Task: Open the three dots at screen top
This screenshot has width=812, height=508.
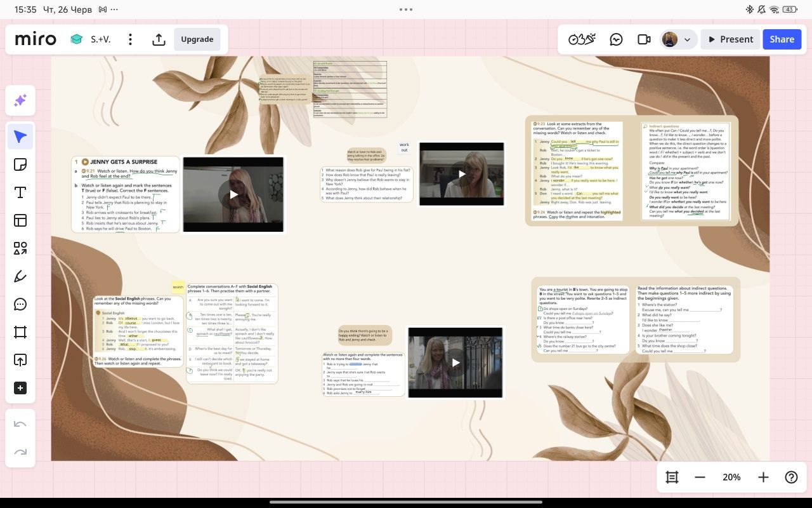Action: click(406, 10)
